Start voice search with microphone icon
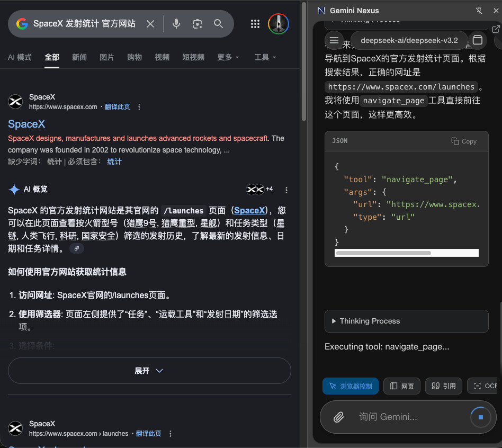Viewport: 502px width, 448px height. tap(176, 24)
